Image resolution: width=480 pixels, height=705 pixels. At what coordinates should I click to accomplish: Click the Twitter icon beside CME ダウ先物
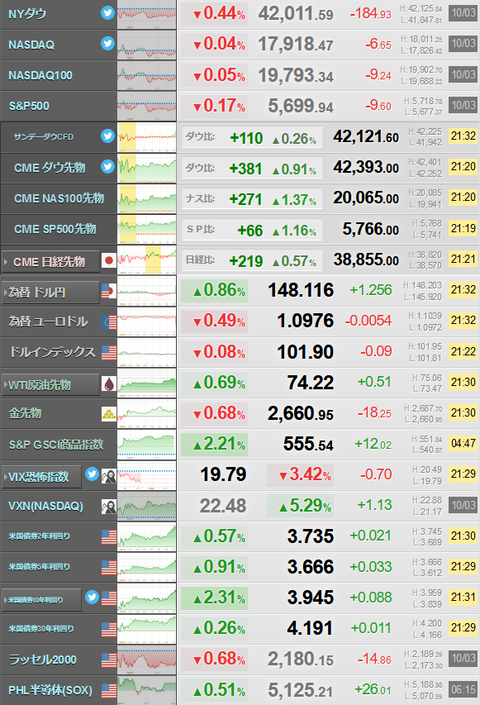(x=107, y=166)
